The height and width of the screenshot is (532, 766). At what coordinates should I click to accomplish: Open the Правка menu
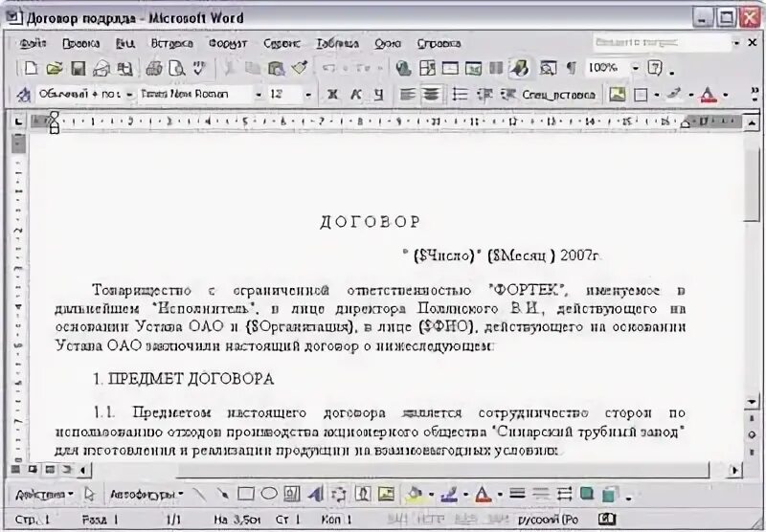click(x=80, y=43)
